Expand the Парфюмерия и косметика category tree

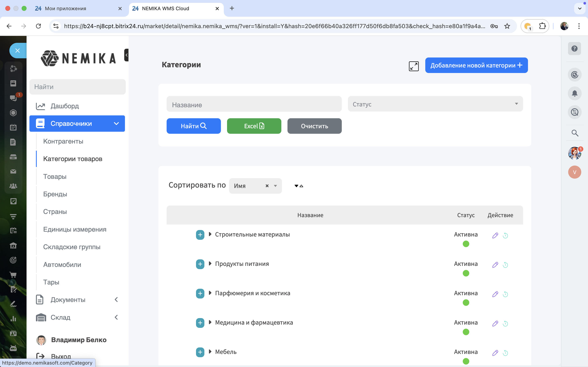click(210, 293)
